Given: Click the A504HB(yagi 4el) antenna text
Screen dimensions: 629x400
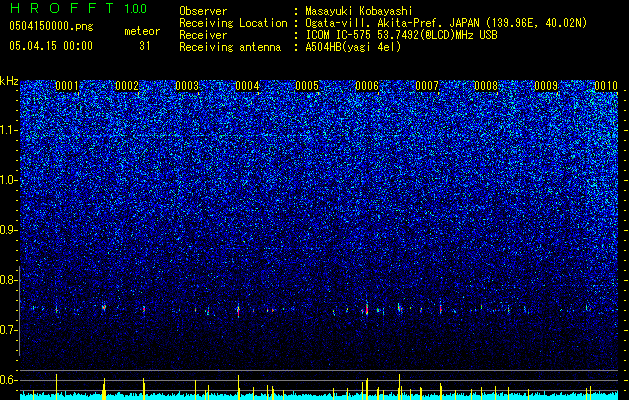Looking at the screenshot, I should (x=353, y=47).
